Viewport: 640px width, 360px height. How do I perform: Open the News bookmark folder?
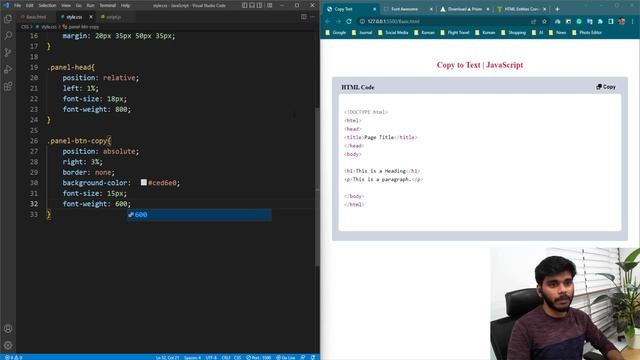[x=558, y=32]
